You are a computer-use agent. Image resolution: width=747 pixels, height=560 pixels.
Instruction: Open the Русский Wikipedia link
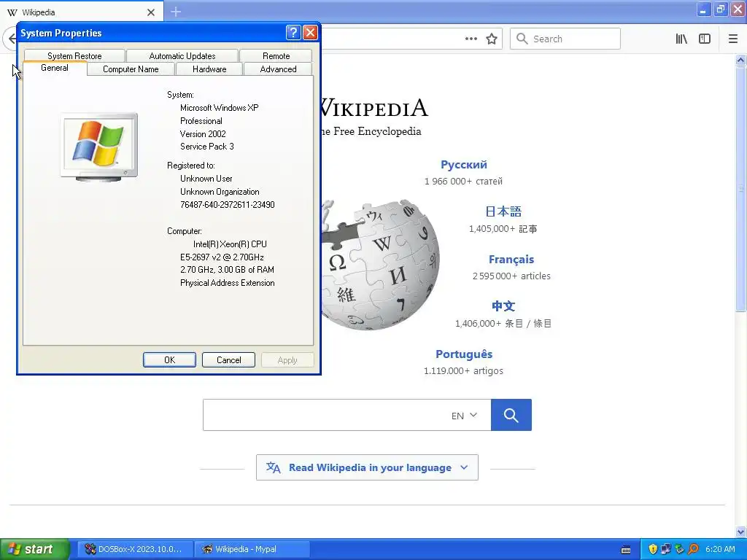pyautogui.click(x=464, y=165)
